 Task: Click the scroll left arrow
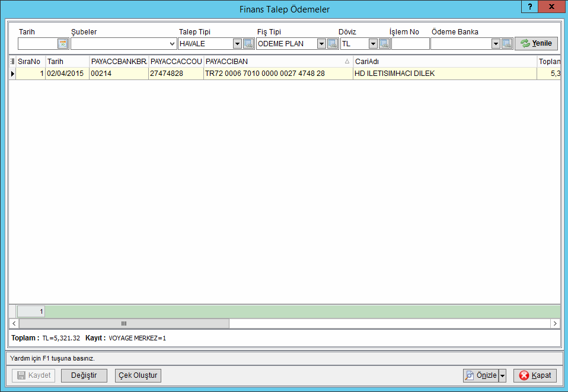point(14,324)
